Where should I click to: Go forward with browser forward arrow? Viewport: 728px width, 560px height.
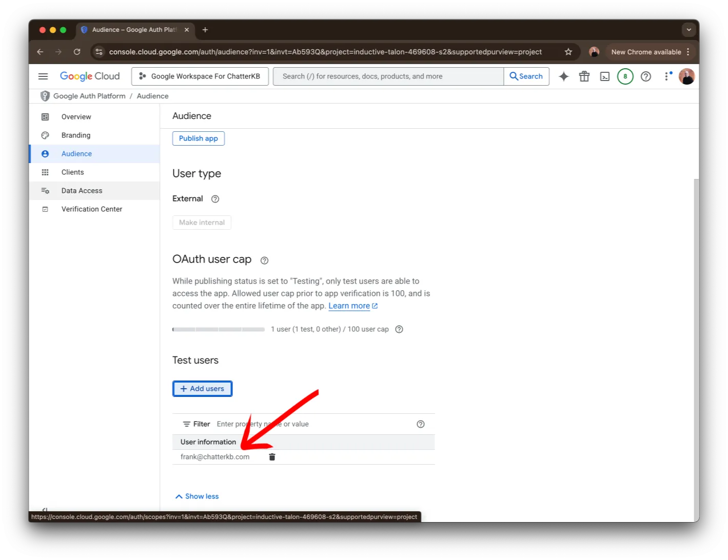tap(58, 52)
